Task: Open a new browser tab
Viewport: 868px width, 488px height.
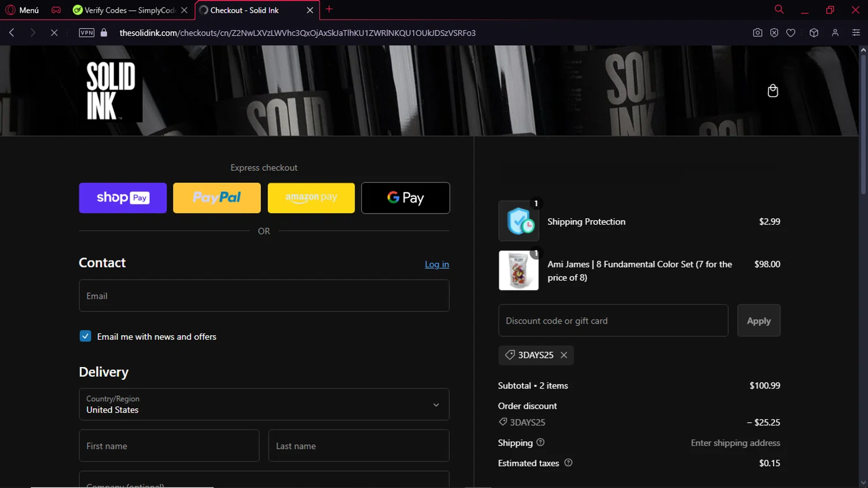Action: pyautogui.click(x=329, y=9)
